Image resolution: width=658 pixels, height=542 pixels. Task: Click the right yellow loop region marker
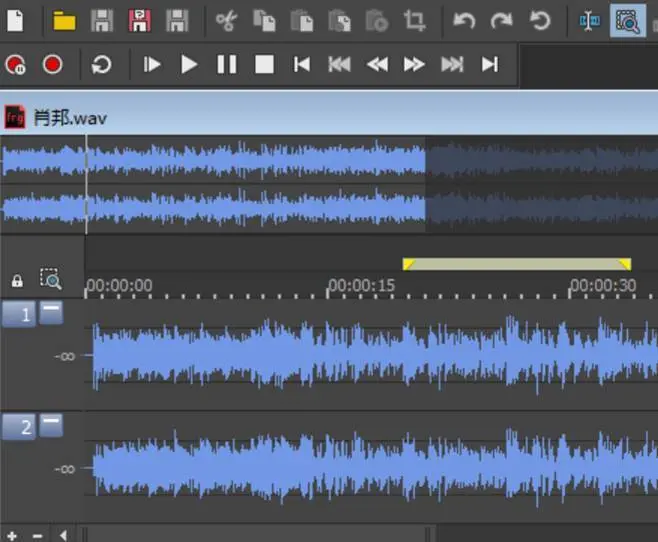[625, 264]
